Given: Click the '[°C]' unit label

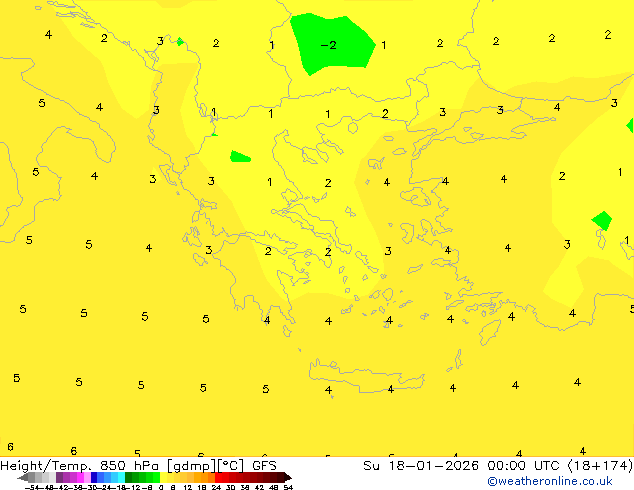Looking at the screenshot, I should coord(231,466).
